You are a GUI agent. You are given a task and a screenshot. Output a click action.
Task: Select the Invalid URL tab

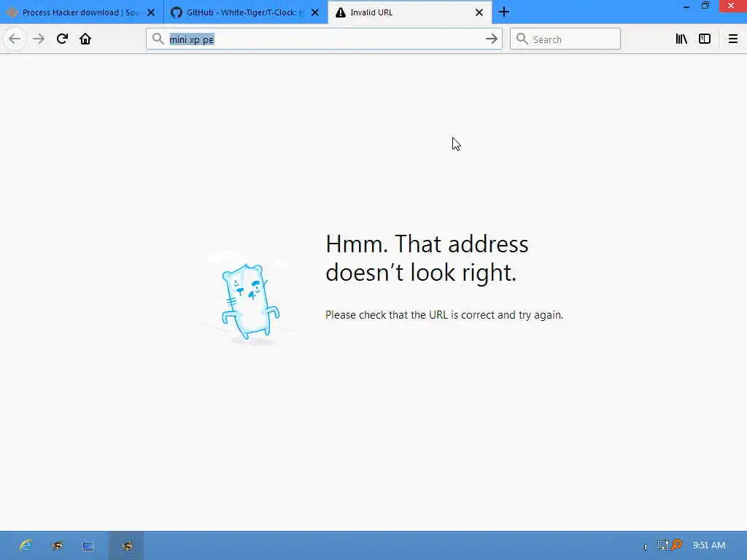click(x=410, y=12)
